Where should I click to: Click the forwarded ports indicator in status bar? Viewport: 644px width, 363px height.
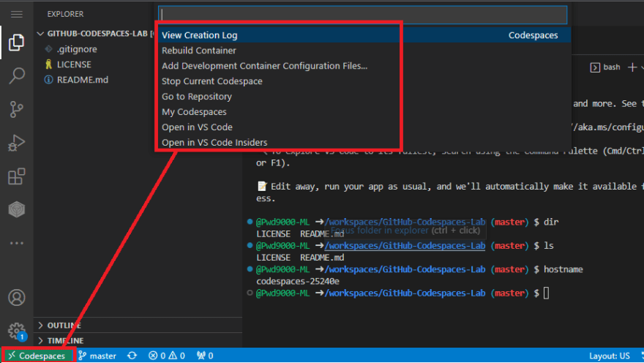coord(205,356)
